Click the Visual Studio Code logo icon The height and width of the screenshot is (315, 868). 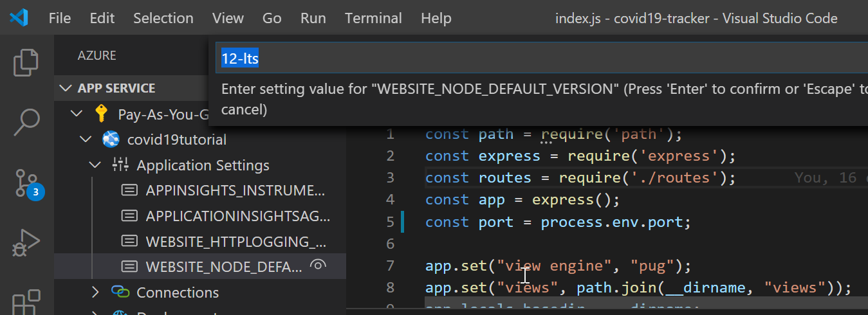pyautogui.click(x=19, y=18)
